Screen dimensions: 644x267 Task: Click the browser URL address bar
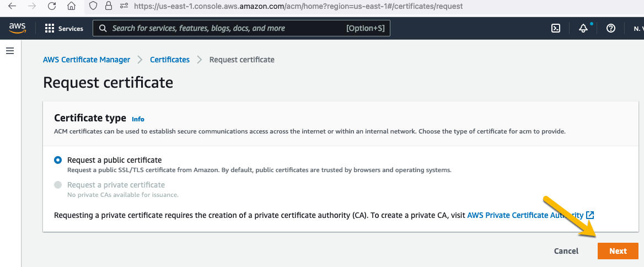click(298, 6)
